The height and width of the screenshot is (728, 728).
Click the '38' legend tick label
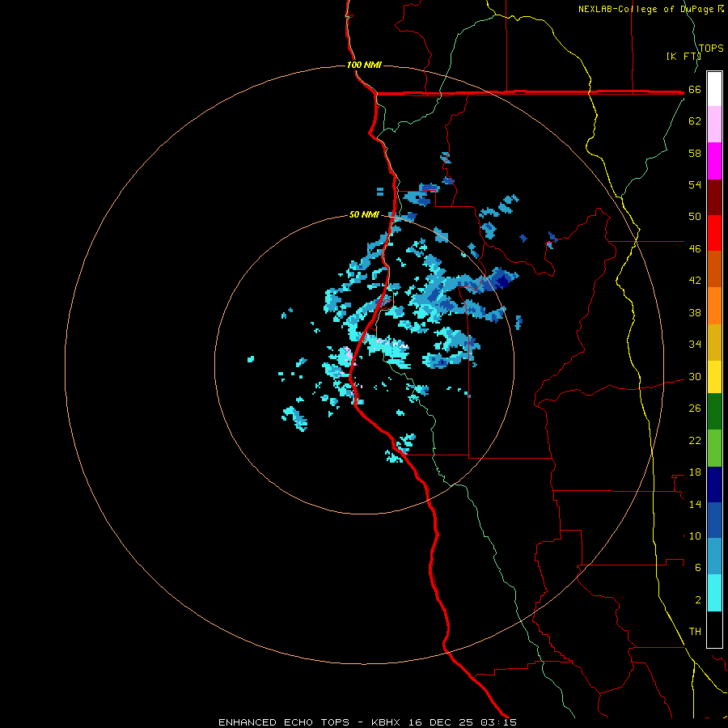point(695,312)
